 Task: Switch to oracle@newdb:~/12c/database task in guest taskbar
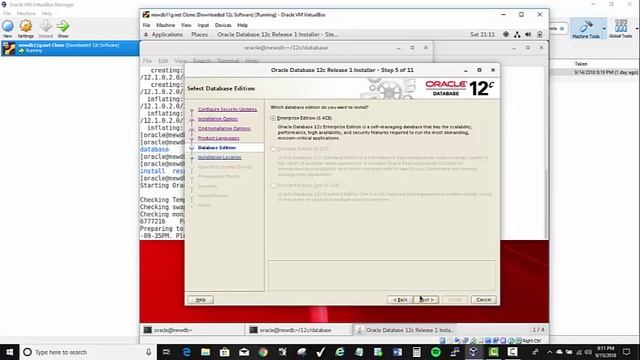[298, 330]
